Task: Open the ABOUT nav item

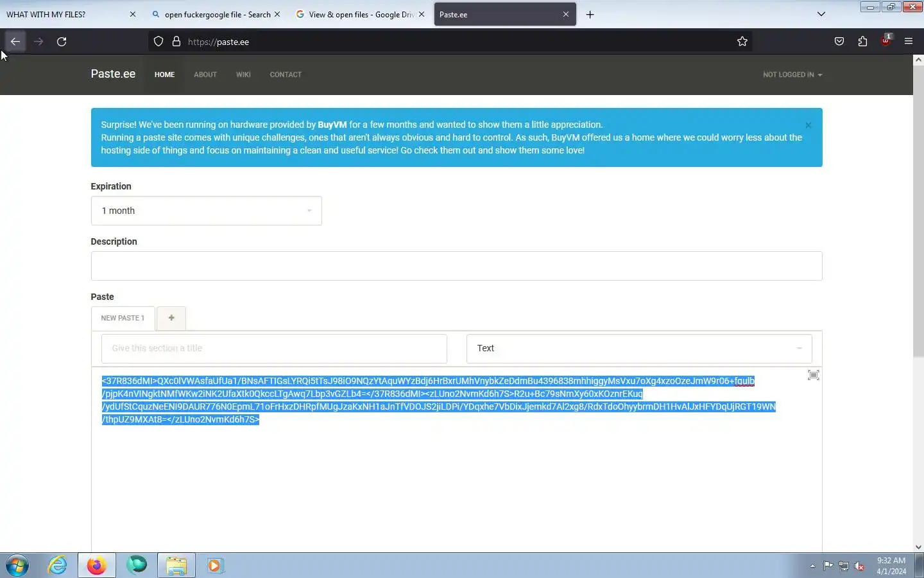Action: (x=205, y=74)
